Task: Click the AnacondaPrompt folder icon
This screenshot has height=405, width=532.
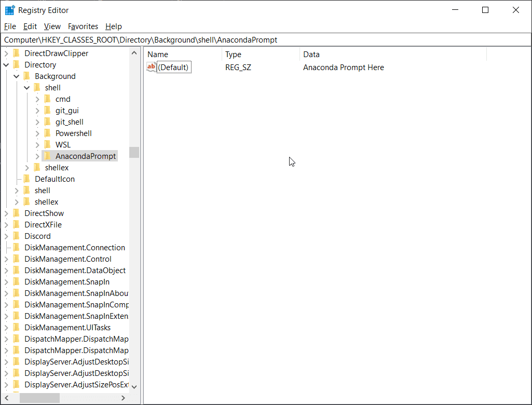Action: 47,156
